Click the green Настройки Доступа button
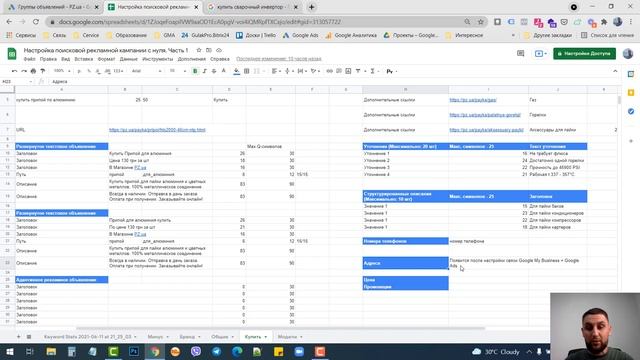The height and width of the screenshot is (360, 640). tap(584, 53)
